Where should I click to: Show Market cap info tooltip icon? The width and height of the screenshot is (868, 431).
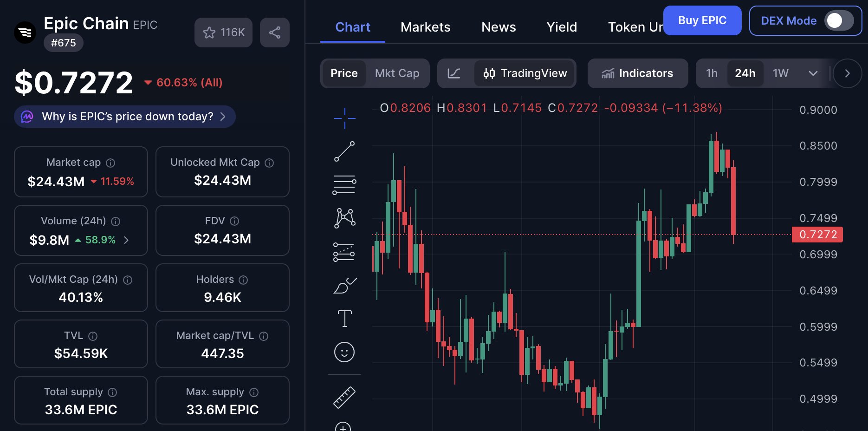tap(110, 163)
